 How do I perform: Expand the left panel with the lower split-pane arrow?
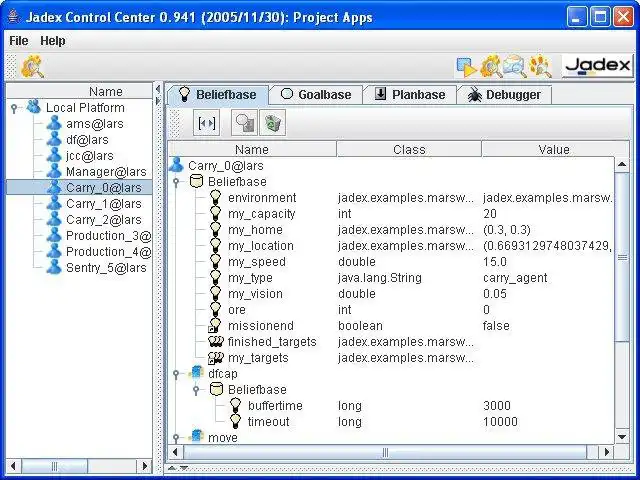tap(158, 100)
